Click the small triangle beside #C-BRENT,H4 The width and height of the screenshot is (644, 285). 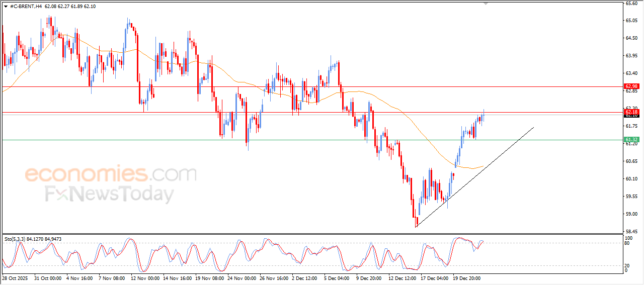6,6
